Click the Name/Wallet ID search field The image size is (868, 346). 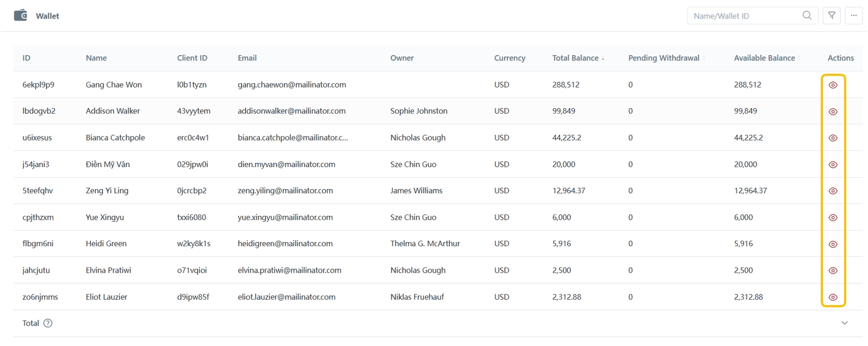point(743,16)
